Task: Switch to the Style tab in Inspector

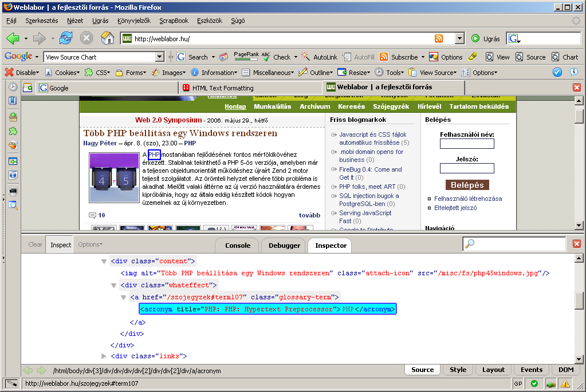Action: 458,370
